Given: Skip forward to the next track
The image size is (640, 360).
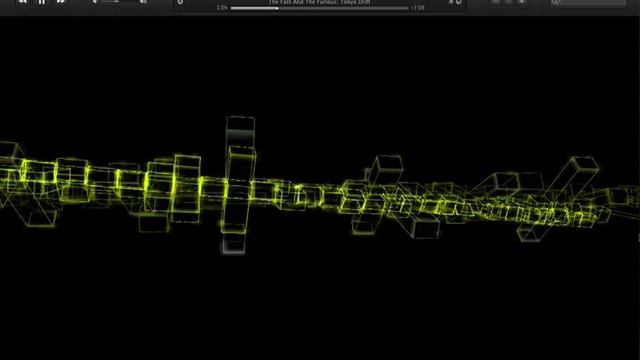Looking at the screenshot, I should point(60,2).
